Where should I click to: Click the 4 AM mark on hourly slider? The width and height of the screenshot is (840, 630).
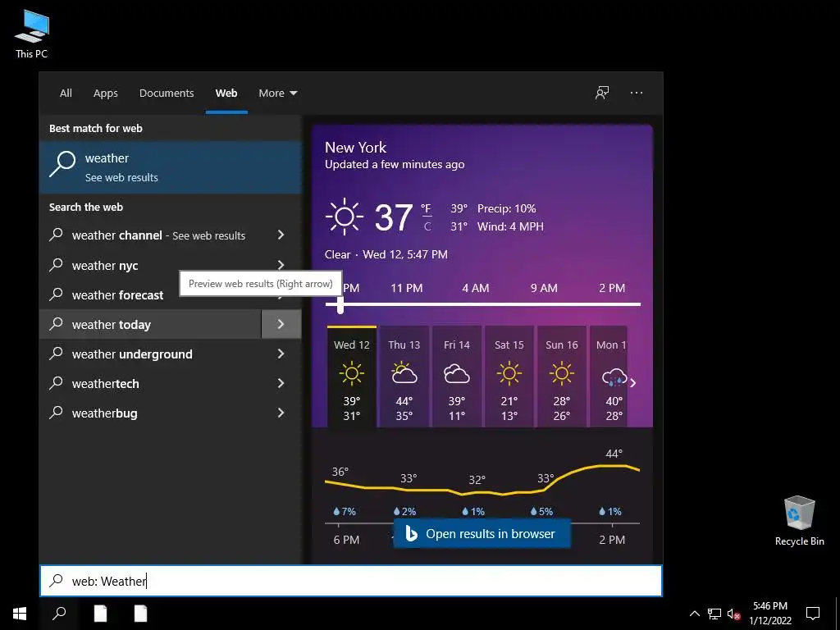click(476, 288)
